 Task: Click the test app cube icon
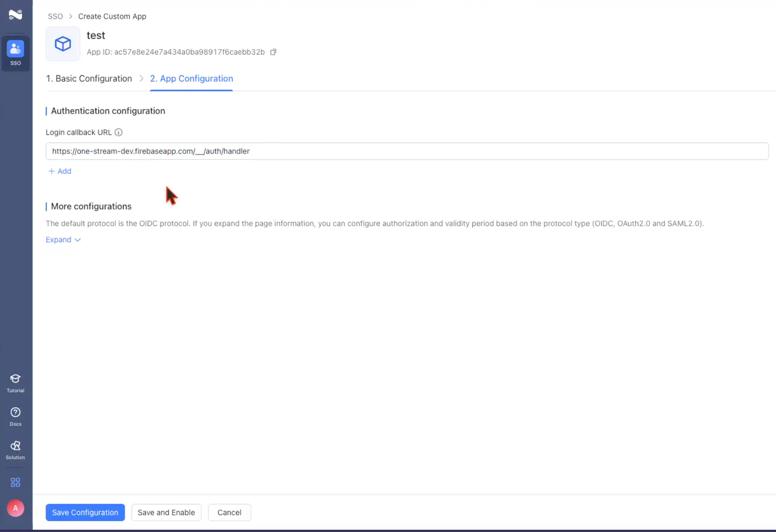pos(63,44)
